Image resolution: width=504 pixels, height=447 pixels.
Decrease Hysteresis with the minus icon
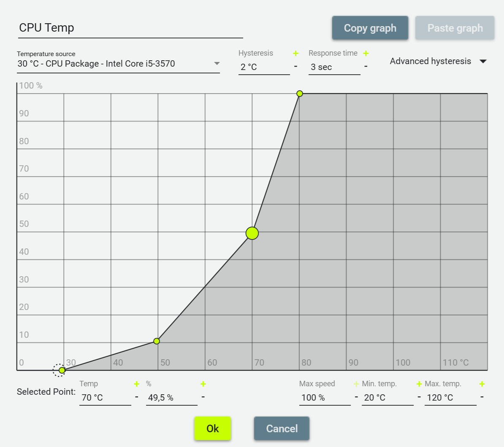[296, 67]
